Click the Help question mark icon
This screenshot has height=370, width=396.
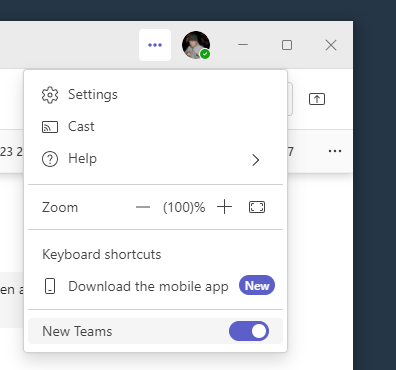(x=50, y=159)
